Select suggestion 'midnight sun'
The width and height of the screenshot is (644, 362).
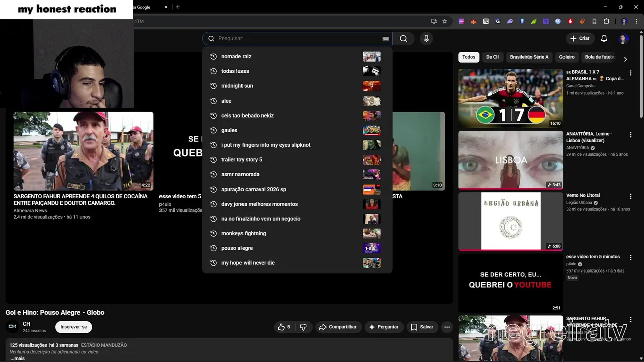coord(297,86)
